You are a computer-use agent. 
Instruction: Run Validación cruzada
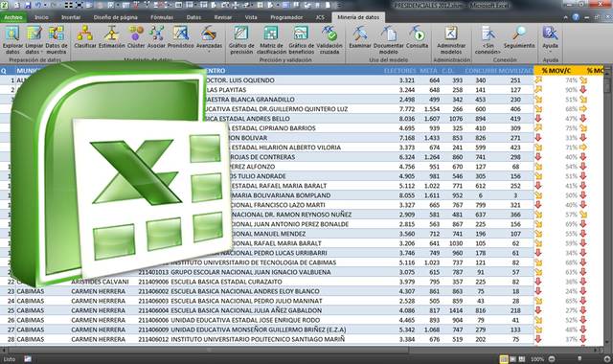point(329,40)
